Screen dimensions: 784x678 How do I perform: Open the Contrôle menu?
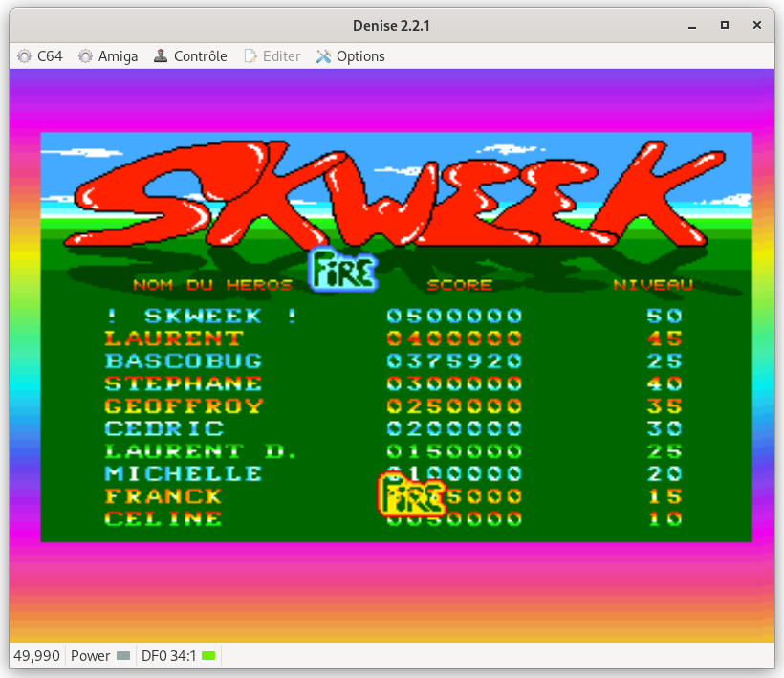click(190, 56)
